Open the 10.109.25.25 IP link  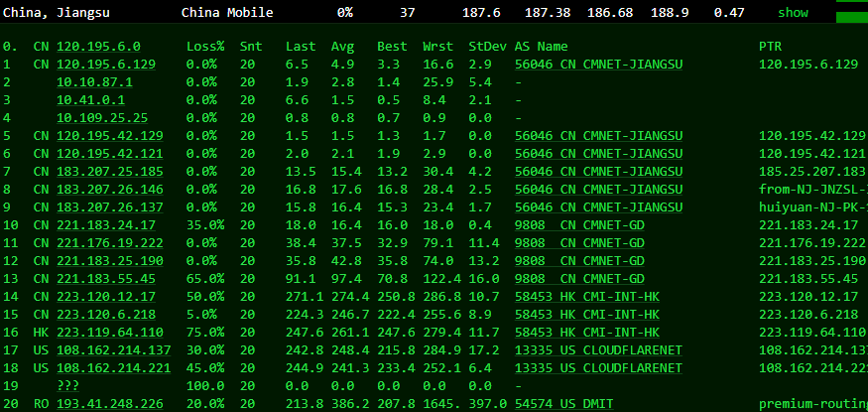[x=102, y=118]
